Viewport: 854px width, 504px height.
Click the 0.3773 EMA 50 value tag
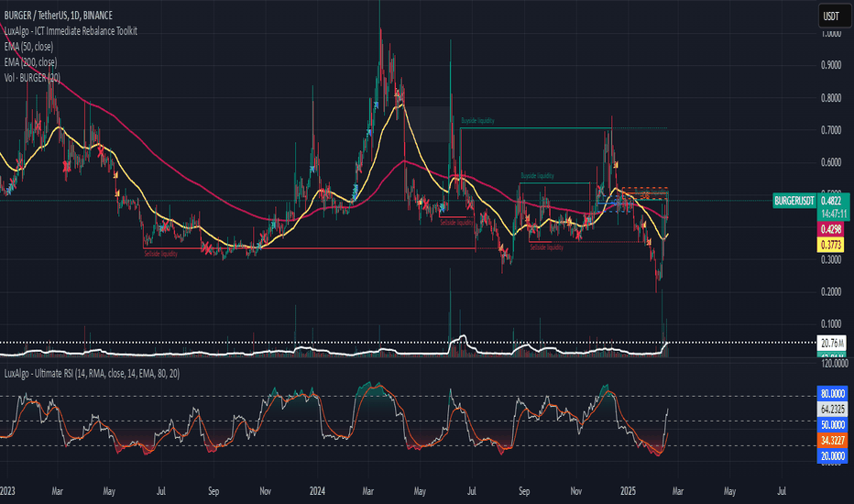(831, 246)
